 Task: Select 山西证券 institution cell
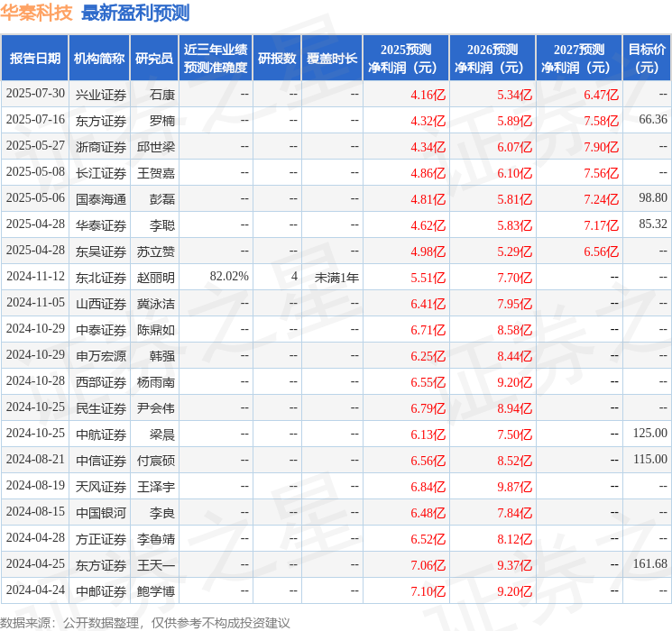click(x=101, y=304)
